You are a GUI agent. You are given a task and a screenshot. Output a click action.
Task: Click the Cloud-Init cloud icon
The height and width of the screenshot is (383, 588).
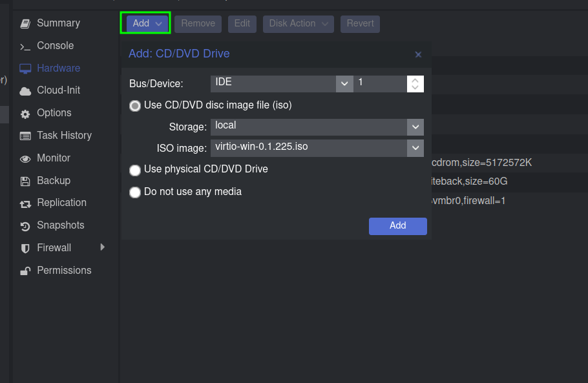25,91
